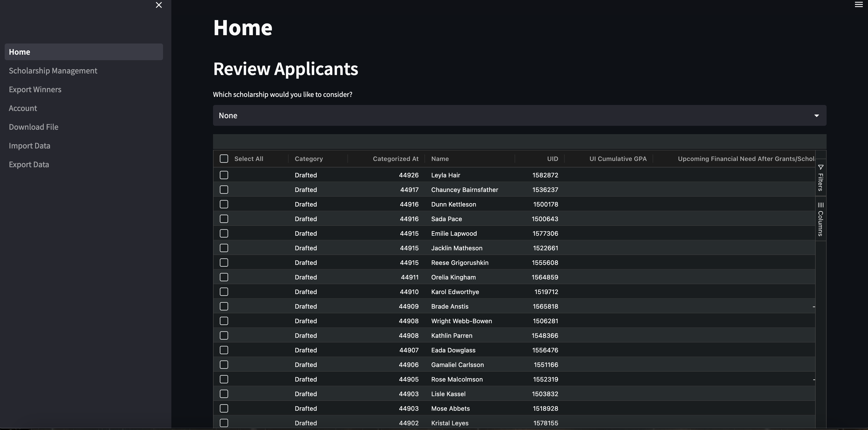Check Brade Anstis row checkbox

pyautogui.click(x=224, y=306)
